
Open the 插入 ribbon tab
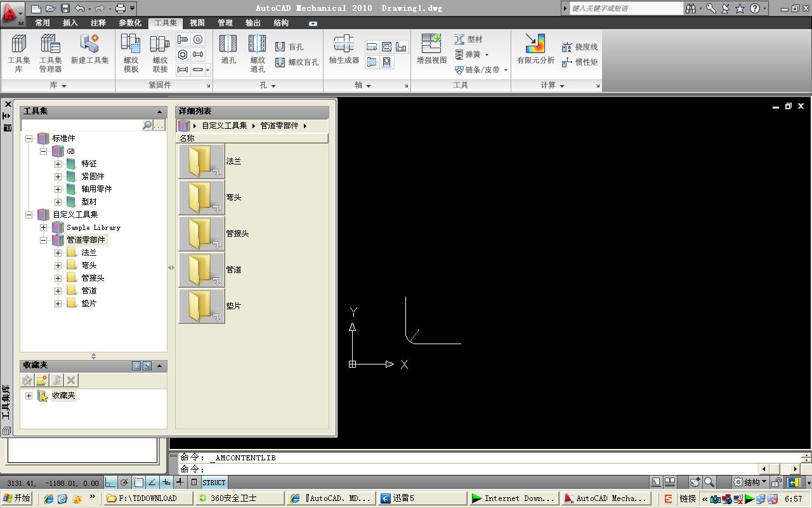click(70, 23)
